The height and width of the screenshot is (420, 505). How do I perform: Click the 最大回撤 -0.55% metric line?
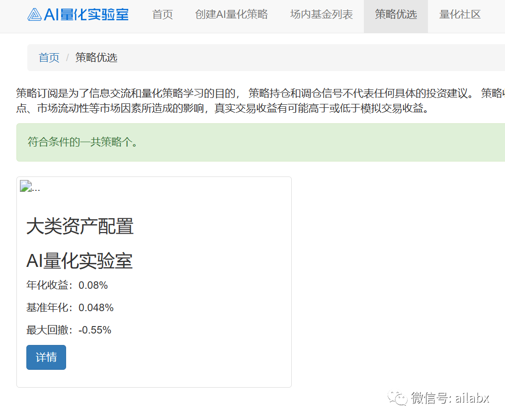tap(69, 330)
